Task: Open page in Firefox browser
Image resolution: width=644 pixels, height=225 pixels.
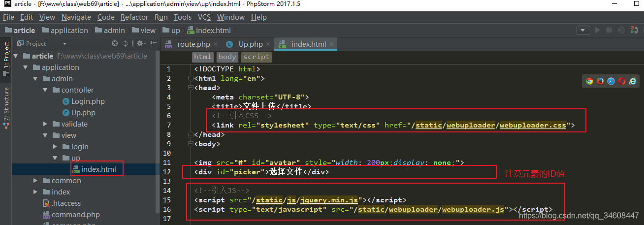Action: pos(600,81)
